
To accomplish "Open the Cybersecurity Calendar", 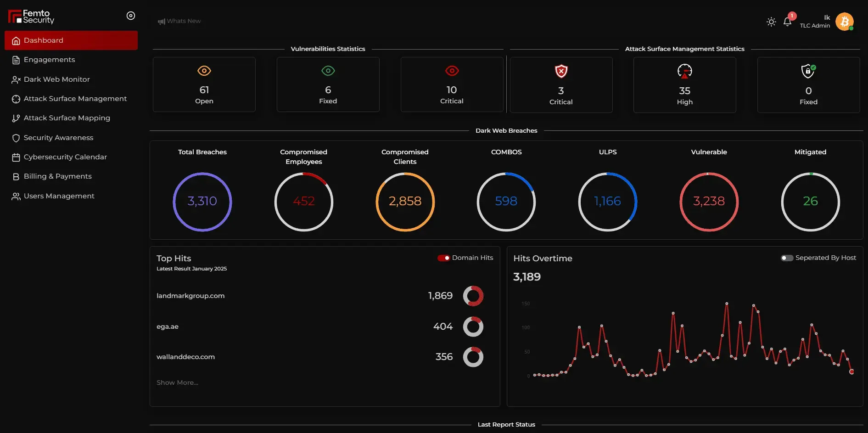I will click(x=65, y=157).
